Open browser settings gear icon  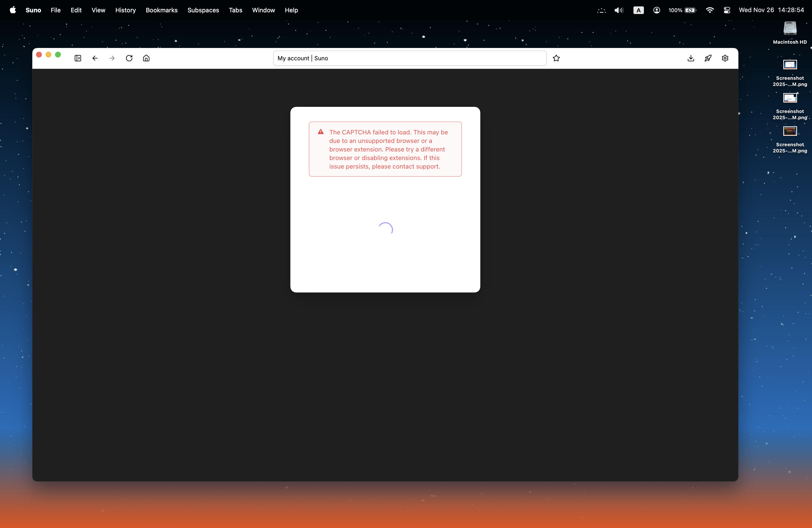coord(725,58)
